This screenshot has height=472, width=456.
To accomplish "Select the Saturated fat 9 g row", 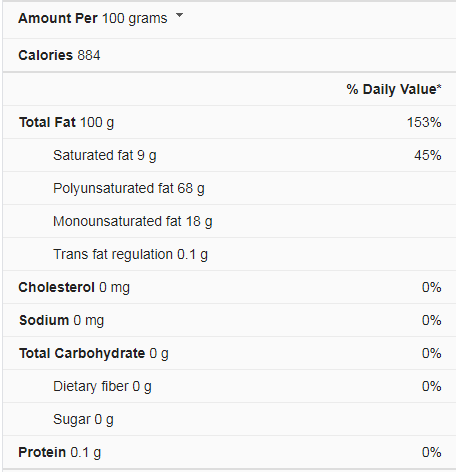I will tap(229, 155).
